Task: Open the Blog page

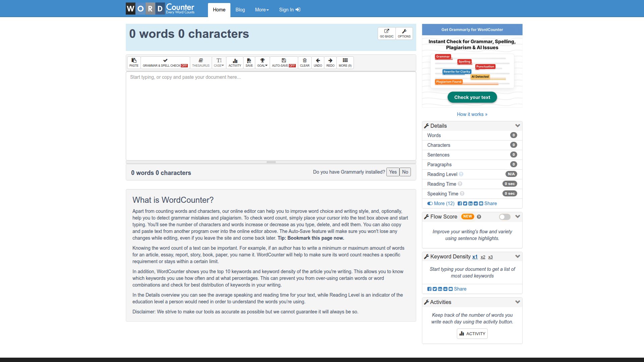Action: (240, 10)
